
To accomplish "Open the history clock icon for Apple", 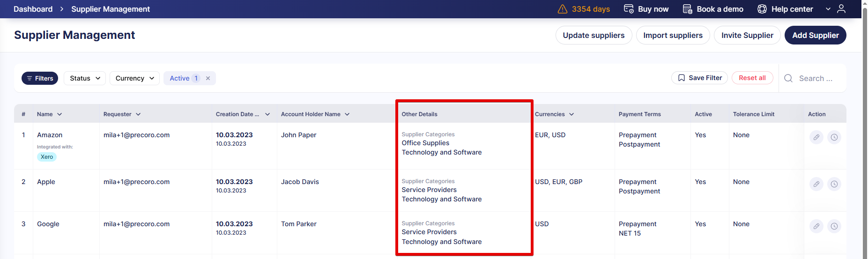I will 834,184.
